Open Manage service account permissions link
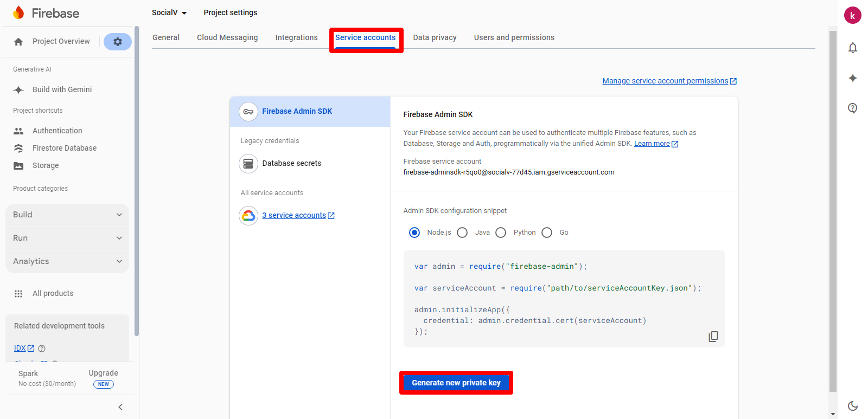 (x=665, y=81)
